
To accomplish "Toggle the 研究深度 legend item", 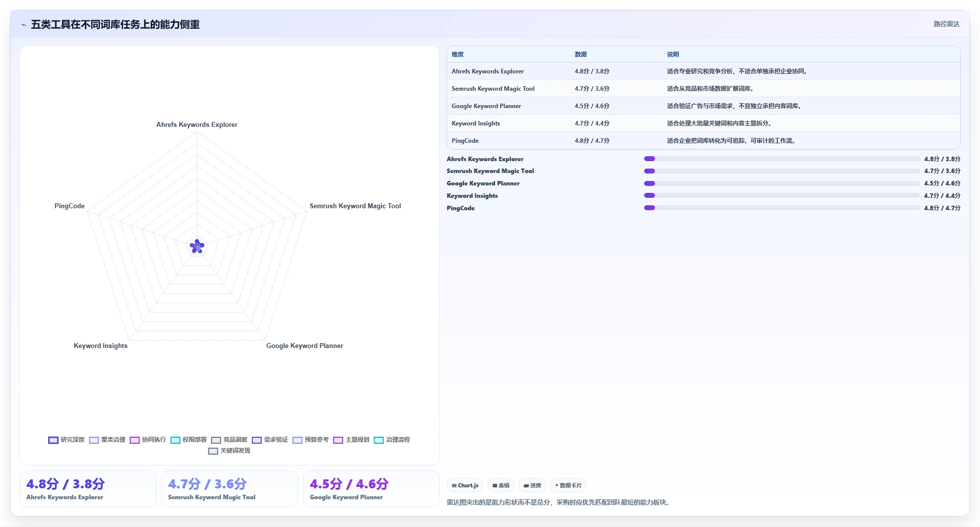I will pos(66,440).
